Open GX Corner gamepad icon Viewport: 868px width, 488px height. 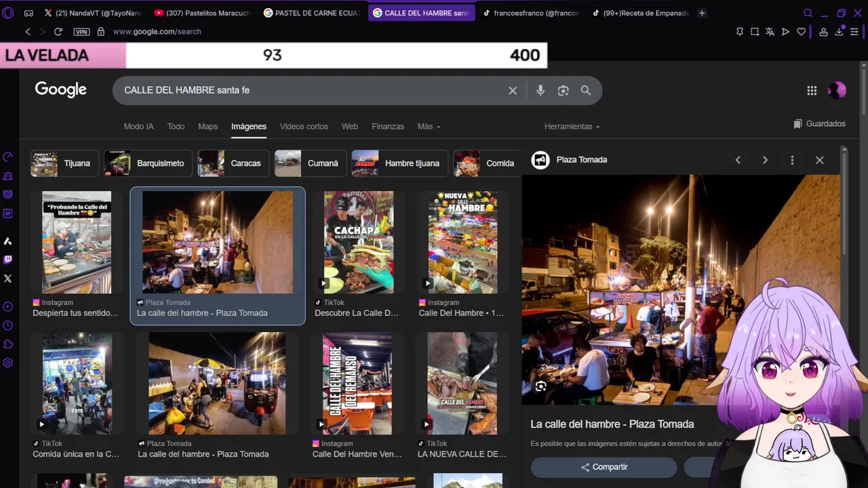pos(28,13)
